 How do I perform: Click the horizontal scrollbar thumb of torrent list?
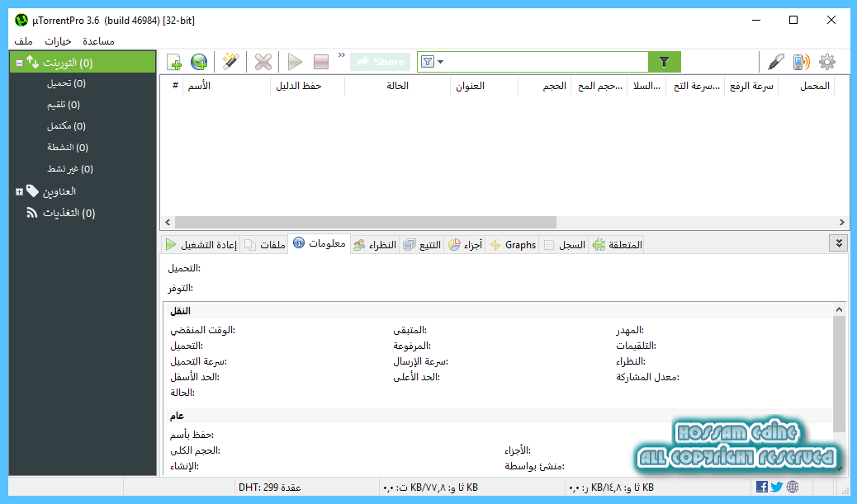[x=366, y=222]
